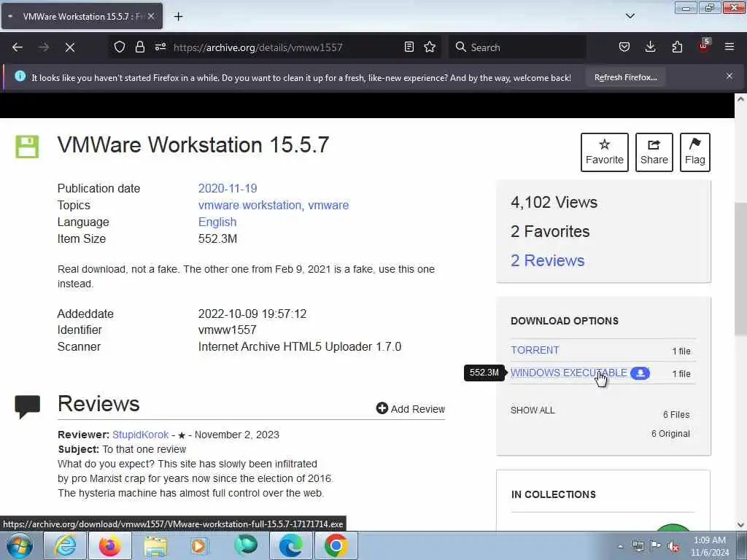Go back to the previous page

coord(18,47)
